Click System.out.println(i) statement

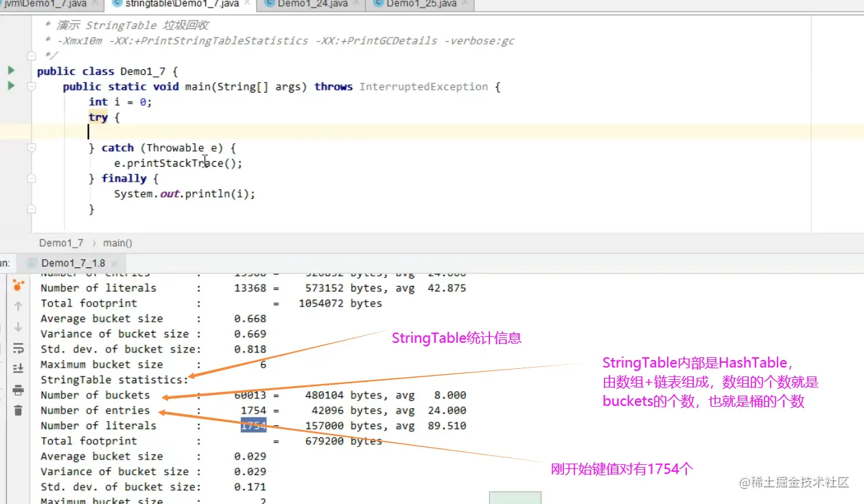(x=185, y=193)
